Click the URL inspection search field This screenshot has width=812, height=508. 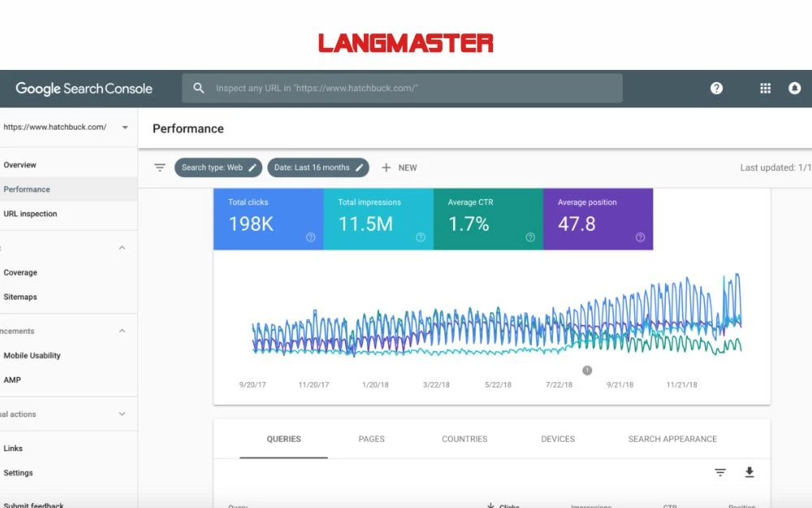click(x=404, y=88)
